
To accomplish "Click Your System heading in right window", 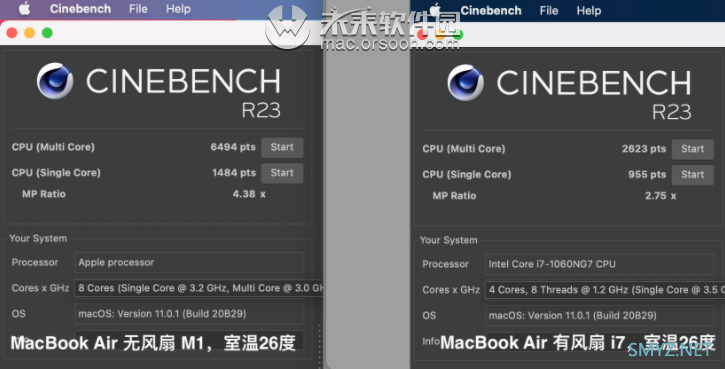I will 449,240.
